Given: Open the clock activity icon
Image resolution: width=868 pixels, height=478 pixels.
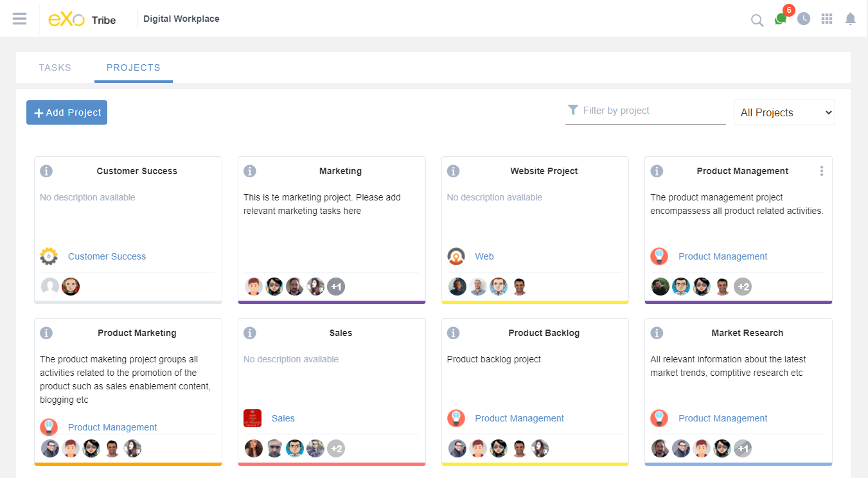Looking at the screenshot, I should click(x=804, y=19).
